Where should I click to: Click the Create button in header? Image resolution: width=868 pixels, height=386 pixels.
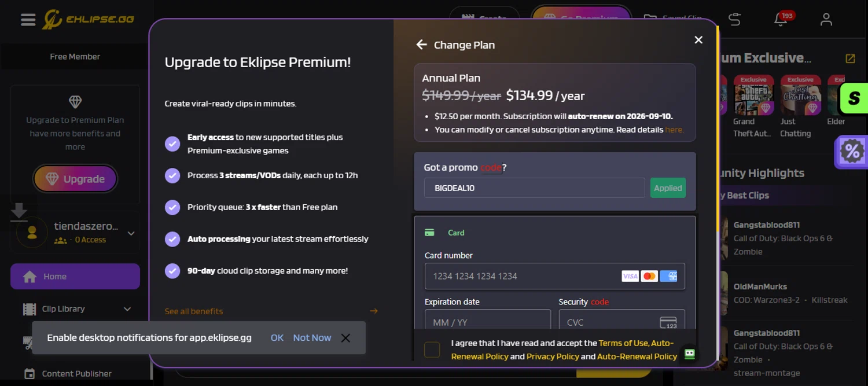tap(484, 19)
